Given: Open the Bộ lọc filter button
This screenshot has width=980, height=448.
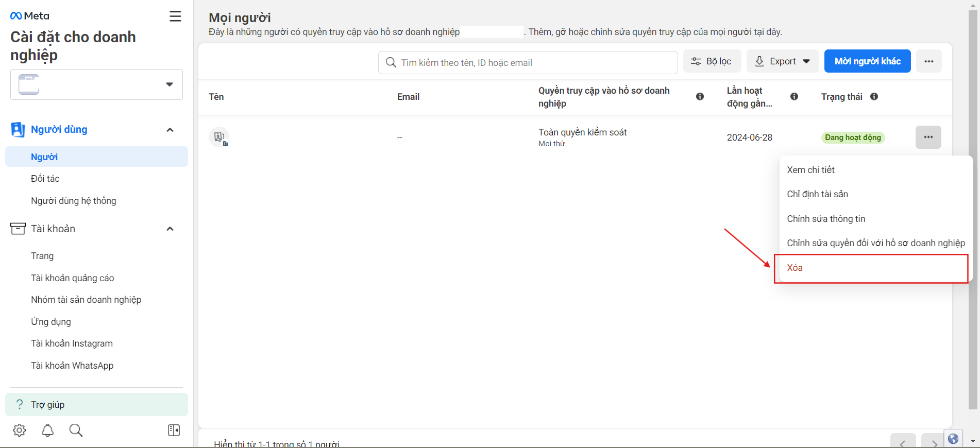Looking at the screenshot, I should [x=712, y=61].
